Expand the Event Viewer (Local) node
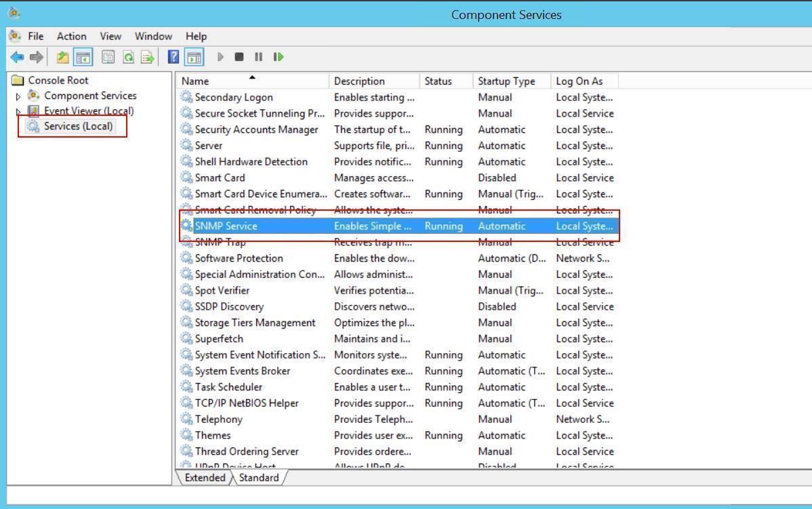812x509 pixels. (x=18, y=111)
